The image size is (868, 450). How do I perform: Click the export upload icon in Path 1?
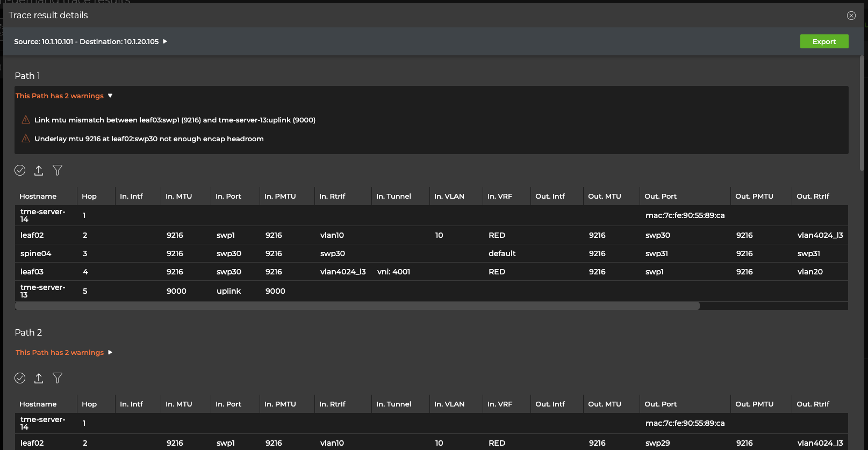coord(39,170)
